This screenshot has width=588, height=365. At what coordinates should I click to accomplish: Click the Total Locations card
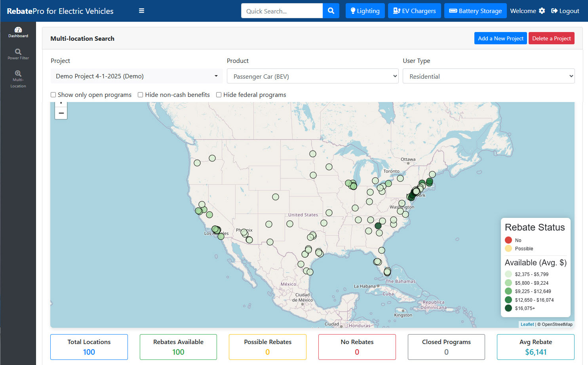(89, 347)
